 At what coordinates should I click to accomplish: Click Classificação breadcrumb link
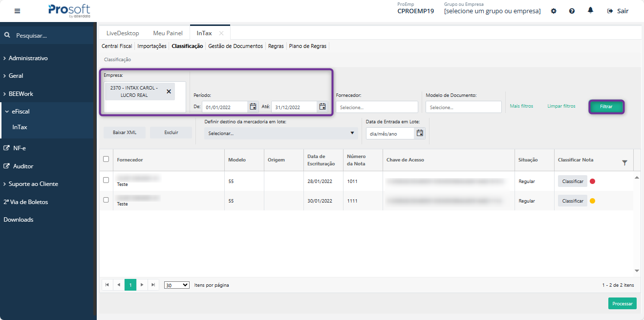click(x=117, y=60)
